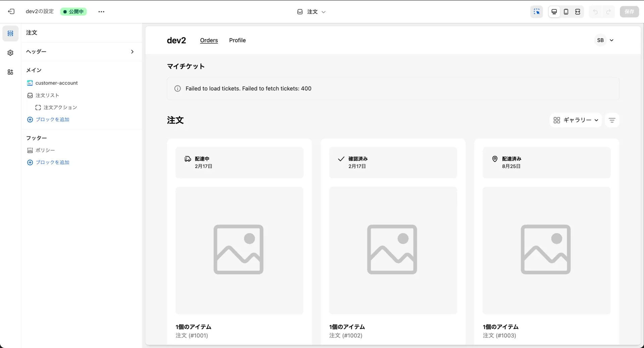
Task: Click the redo arrow icon
Action: [x=608, y=12]
